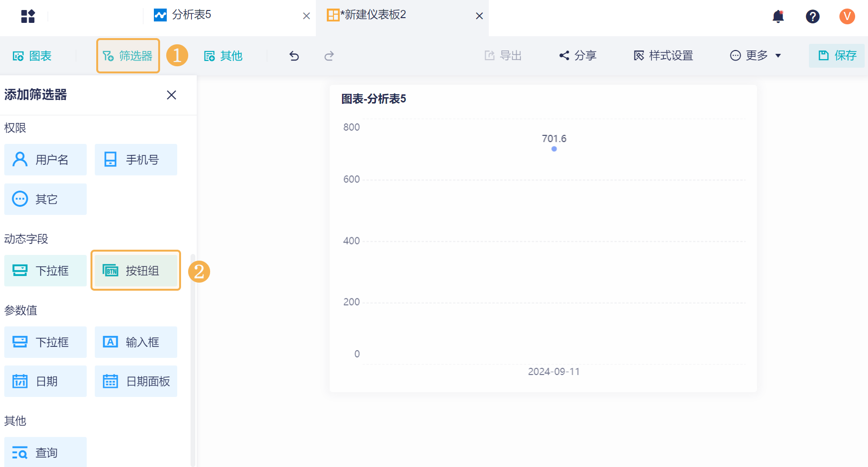868x467 pixels.
Task: Close the 添加筛选器 panel
Action: (172, 95)
